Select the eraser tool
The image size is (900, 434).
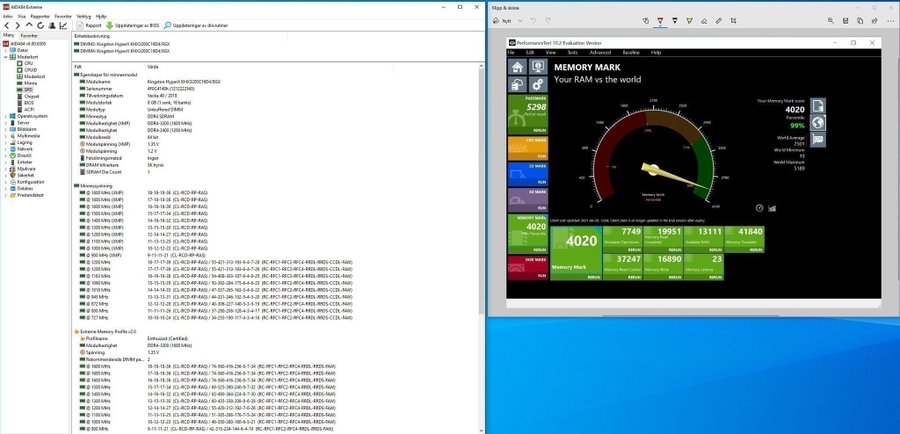coord(704,21)
